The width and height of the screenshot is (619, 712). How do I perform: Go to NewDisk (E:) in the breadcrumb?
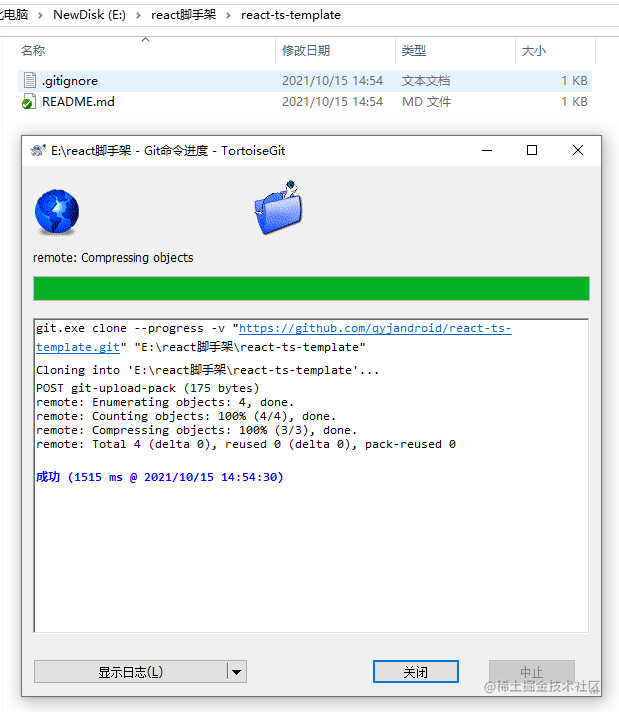pos(89,15)
